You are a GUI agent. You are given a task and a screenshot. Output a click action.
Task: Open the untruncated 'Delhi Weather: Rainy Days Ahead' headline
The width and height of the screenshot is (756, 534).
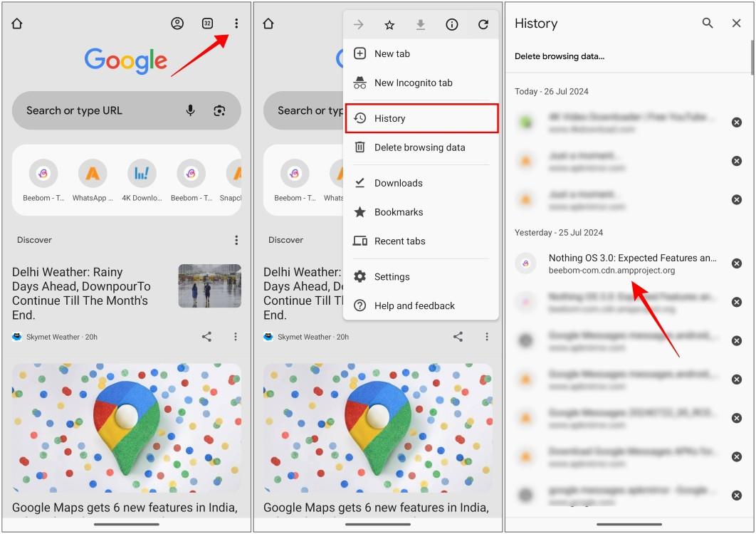[81, 293]
